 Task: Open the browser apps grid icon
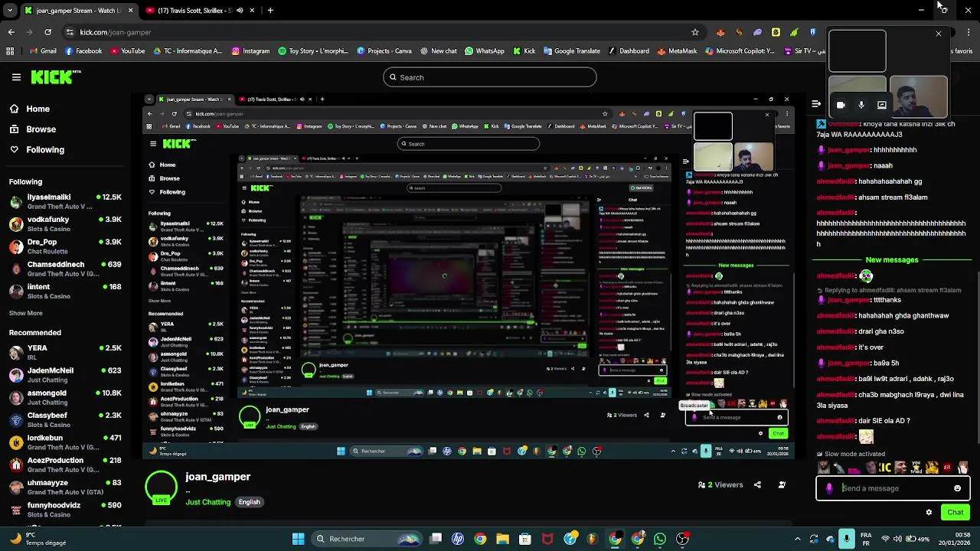(x=10, y=51)
